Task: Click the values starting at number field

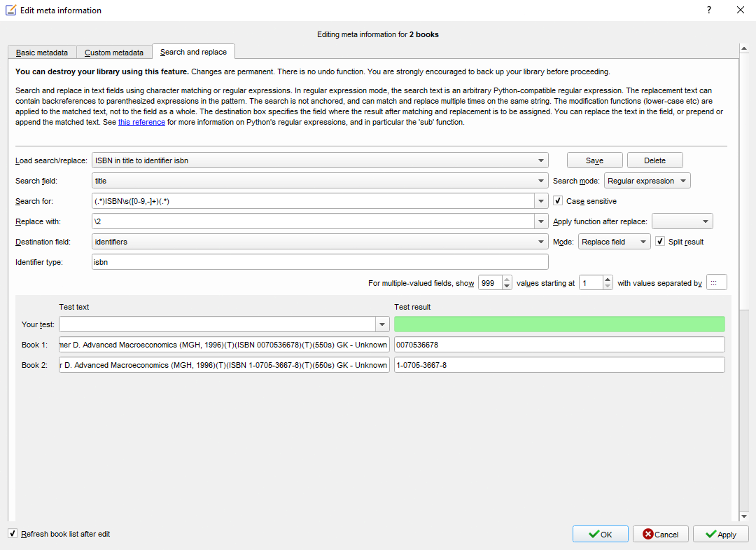Action: 591,283
